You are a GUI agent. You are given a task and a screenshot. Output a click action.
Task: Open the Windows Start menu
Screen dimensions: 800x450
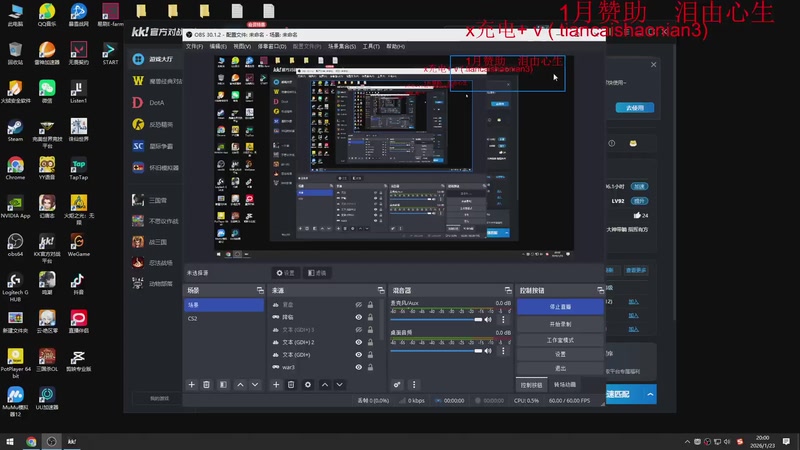[x=10, y=442]
